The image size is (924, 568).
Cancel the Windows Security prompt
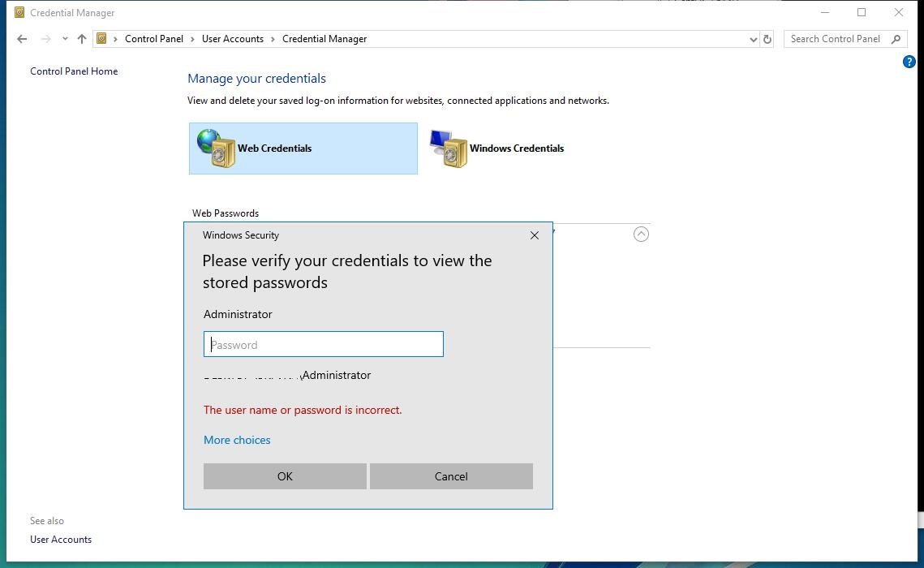click(x=451, y=476)
